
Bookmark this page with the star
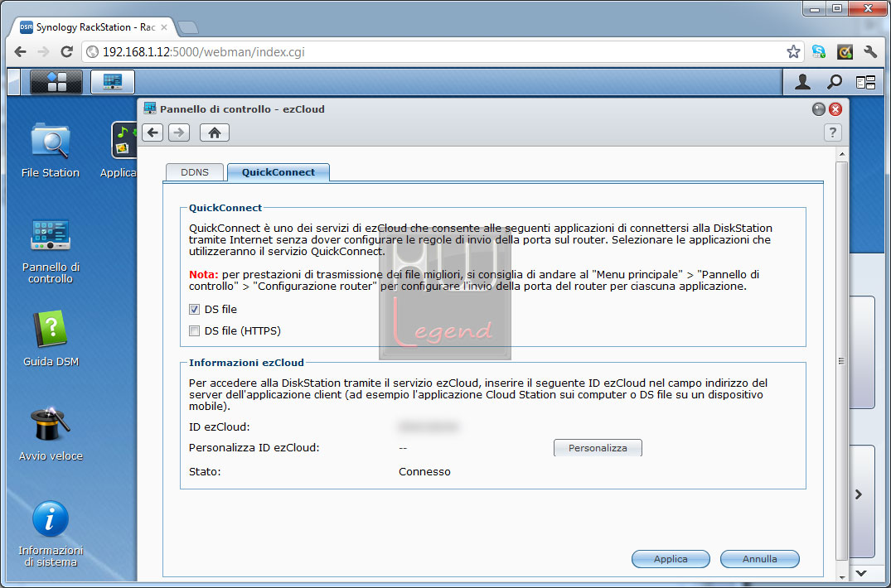[793, 52]
